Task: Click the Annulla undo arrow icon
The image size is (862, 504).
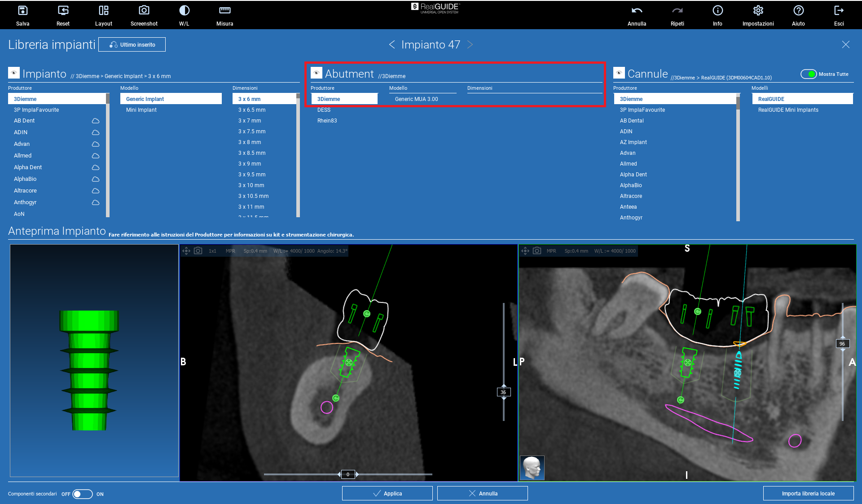Action: pyautogui.click(x=637, y=11)
